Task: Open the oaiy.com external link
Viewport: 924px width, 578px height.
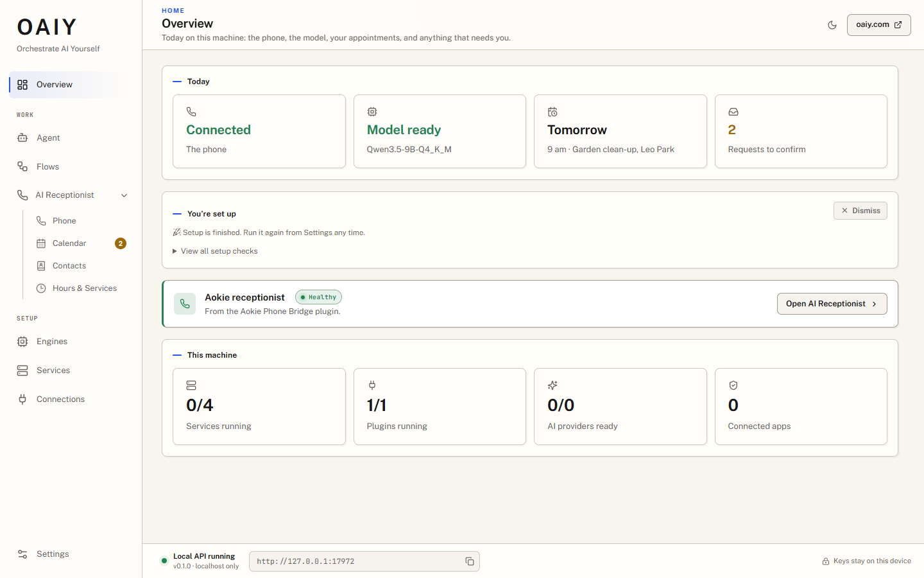Action: tap(878, 25)
